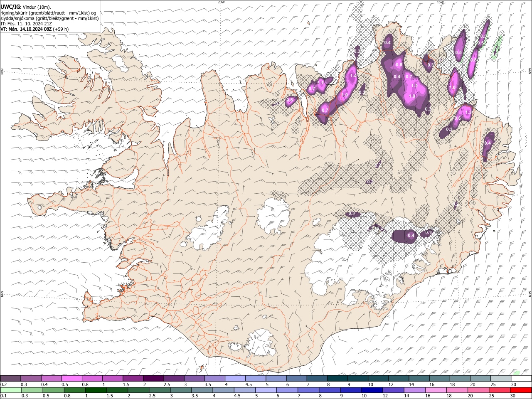Pick upper legend swatch starting at 0.2

coord(10,378)
